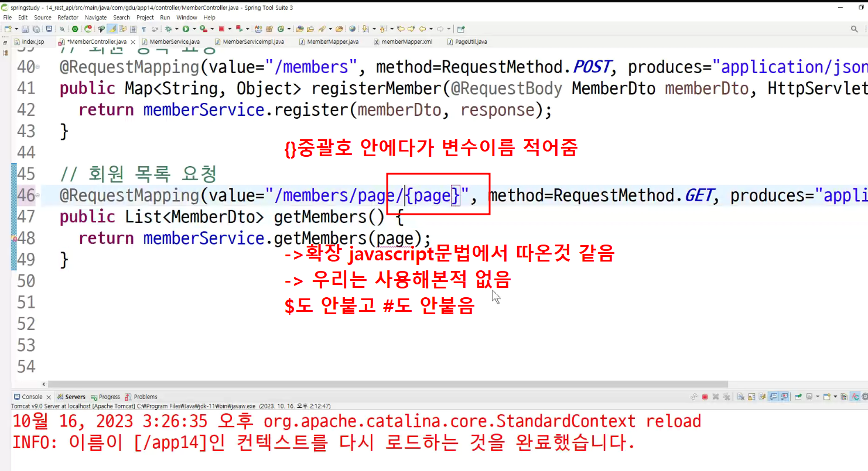Toggle Show Console on Standard Out change
The height and width of the screenshot is (471, 868).
click(773, 397)
